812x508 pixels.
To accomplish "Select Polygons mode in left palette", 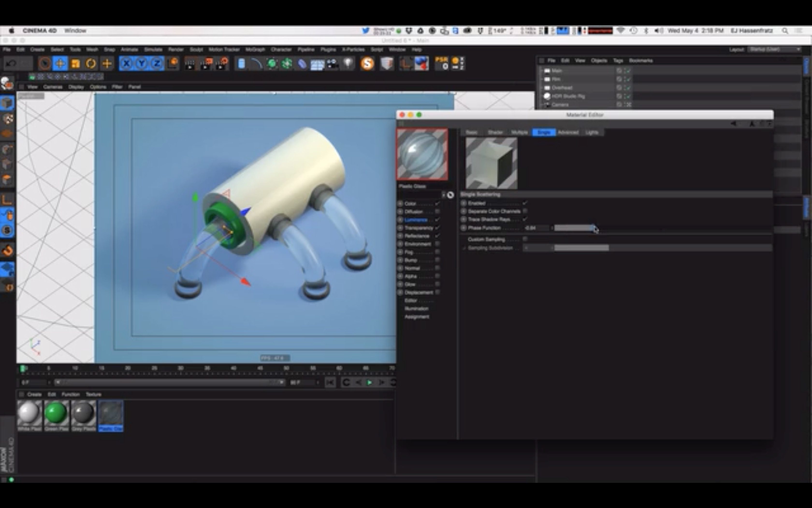I will pyautogui.click(x=7, y=180).
